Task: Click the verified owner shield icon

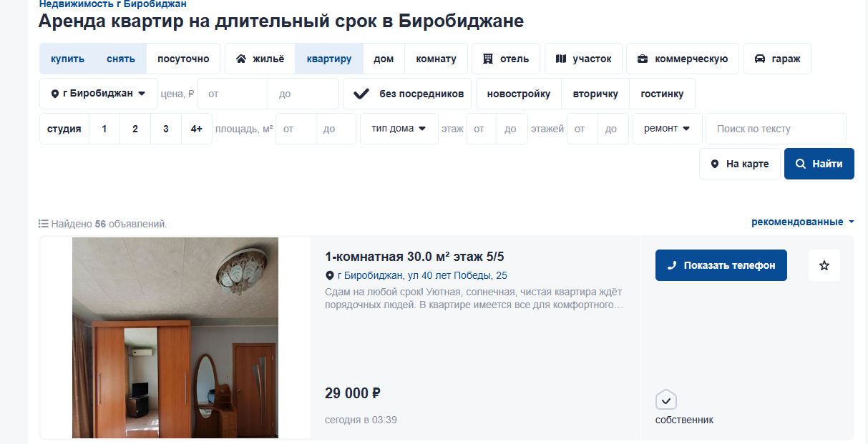Action: (x=665, y=400)
